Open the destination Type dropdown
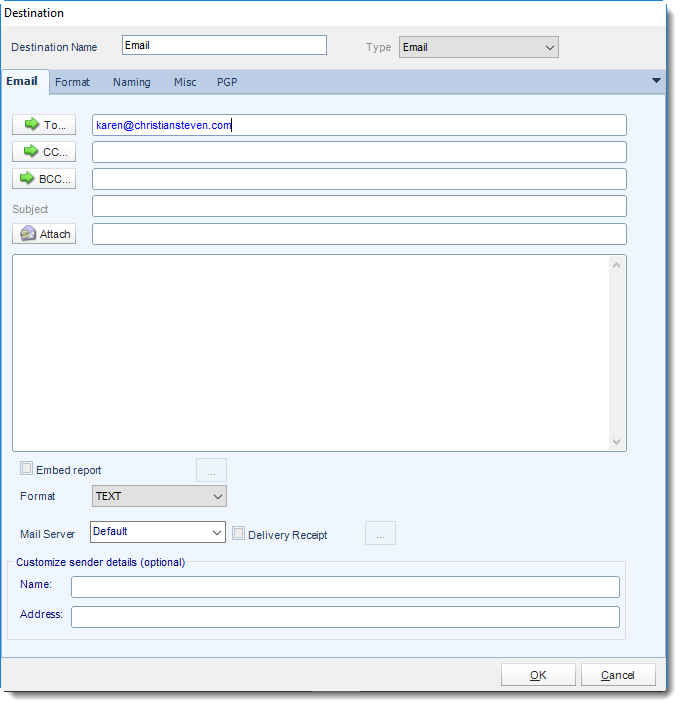This screenshot has width=682, height=707. [x=478, y=47]
